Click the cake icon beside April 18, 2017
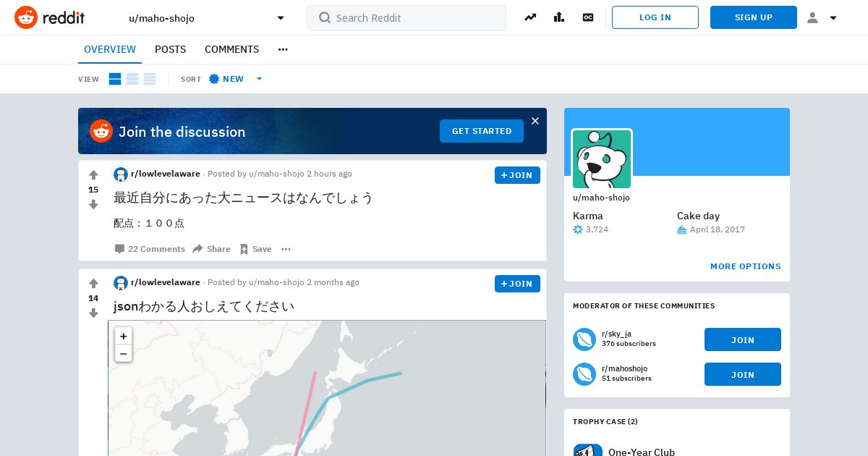 pos(681,229)
